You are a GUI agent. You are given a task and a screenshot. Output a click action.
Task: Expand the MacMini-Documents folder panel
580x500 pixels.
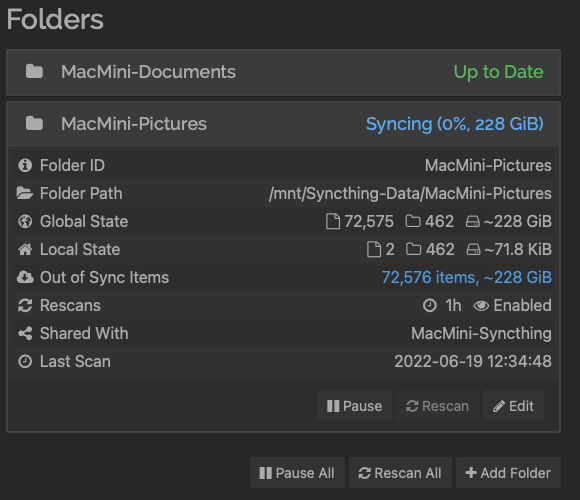pyautogui.click(x=283, y=72)
